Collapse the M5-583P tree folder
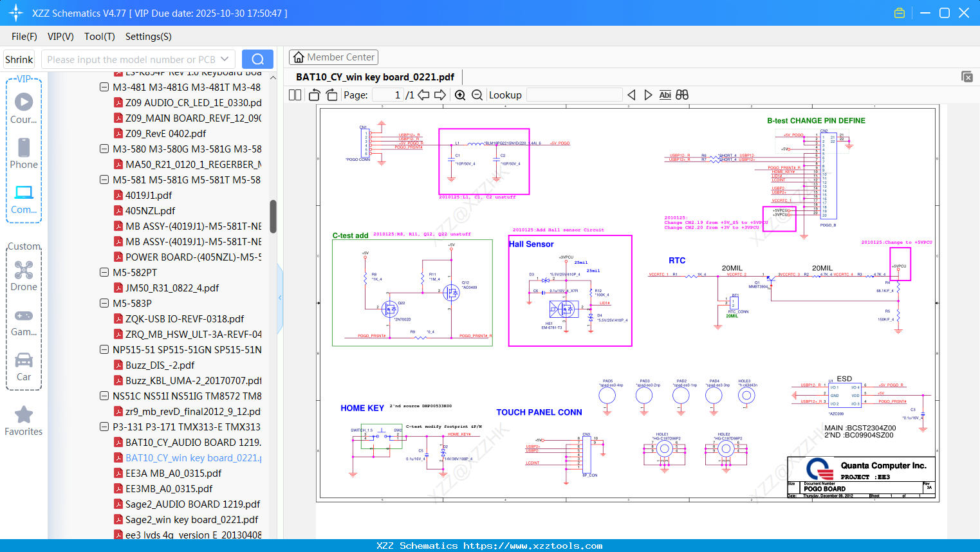This screenshot has width=980, height=552. coord(104,303)
